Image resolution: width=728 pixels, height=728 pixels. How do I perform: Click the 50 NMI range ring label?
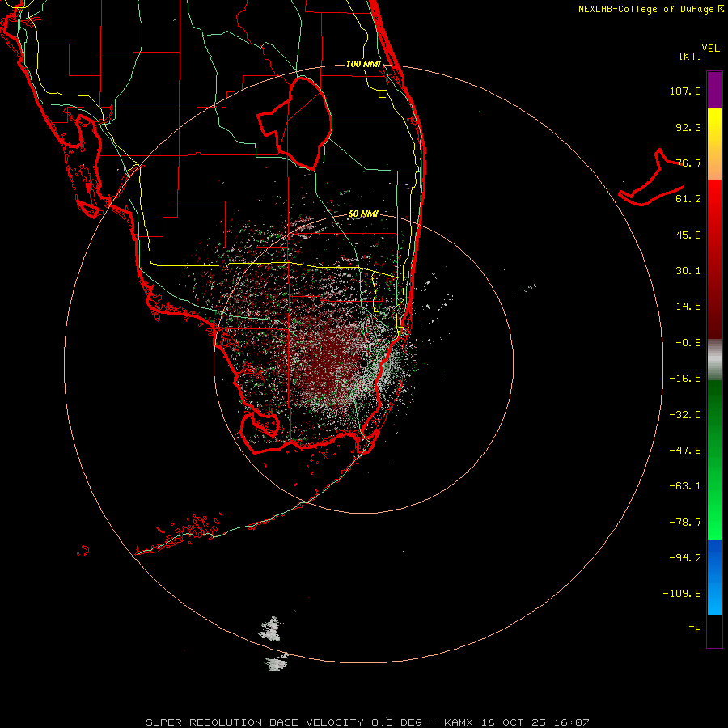point(363,214)
